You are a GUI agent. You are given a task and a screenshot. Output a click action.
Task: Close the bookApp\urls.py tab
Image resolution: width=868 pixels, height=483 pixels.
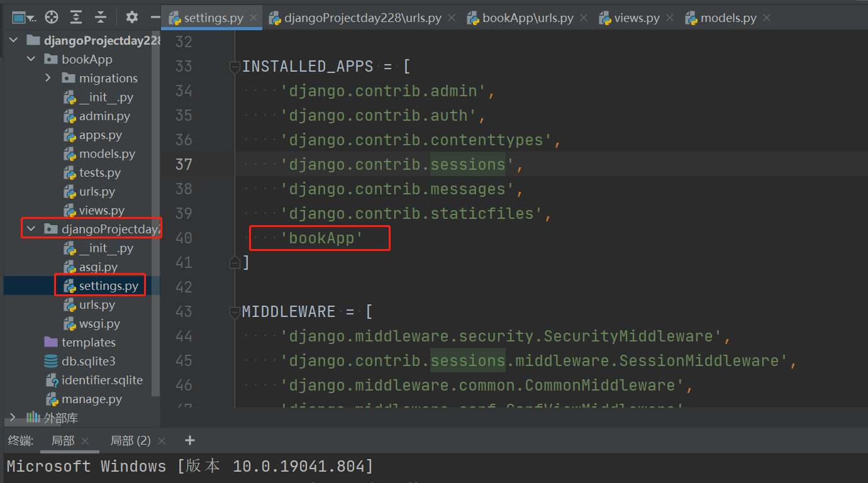(583, 18)
